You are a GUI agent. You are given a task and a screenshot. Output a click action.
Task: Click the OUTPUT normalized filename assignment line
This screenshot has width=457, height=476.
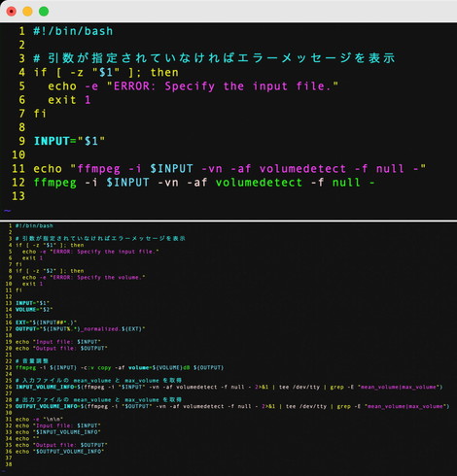click(x=81, y=329)
